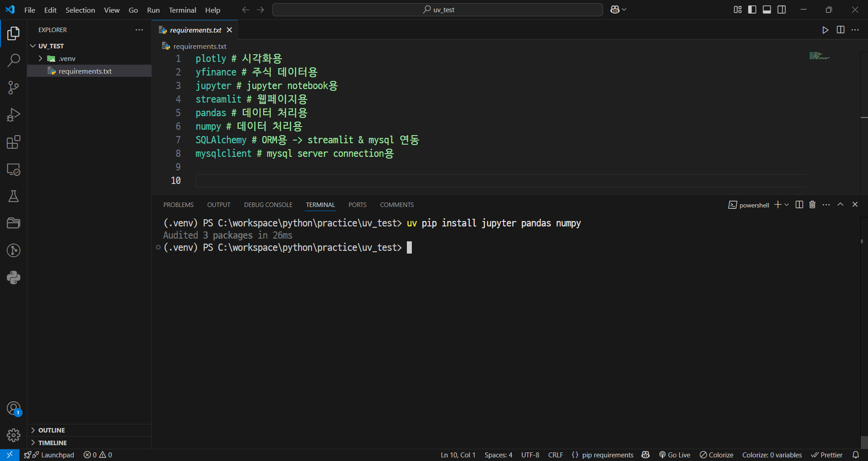868x461 pixels.
Task: Start Go Live server
Action: pos(675,455)
